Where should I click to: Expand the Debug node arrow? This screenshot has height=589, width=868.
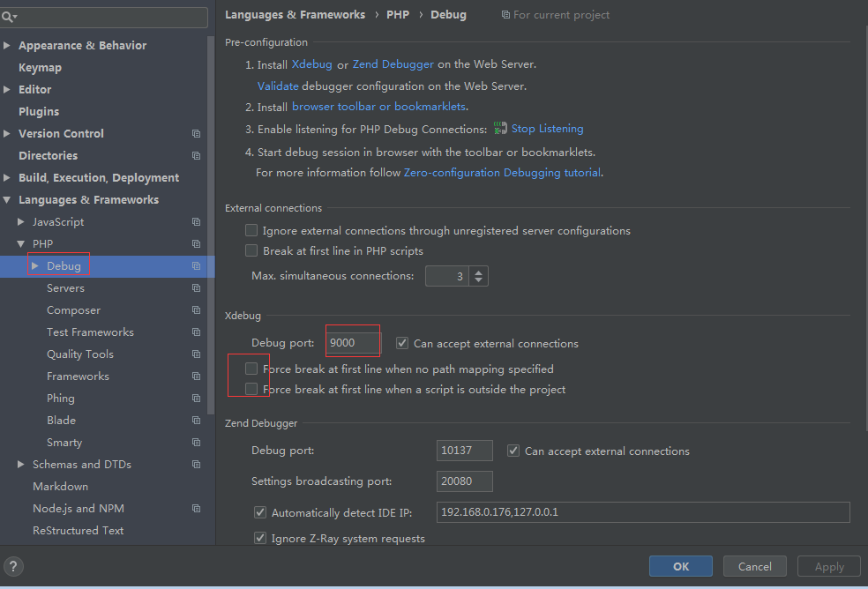[x=35, y=265]
